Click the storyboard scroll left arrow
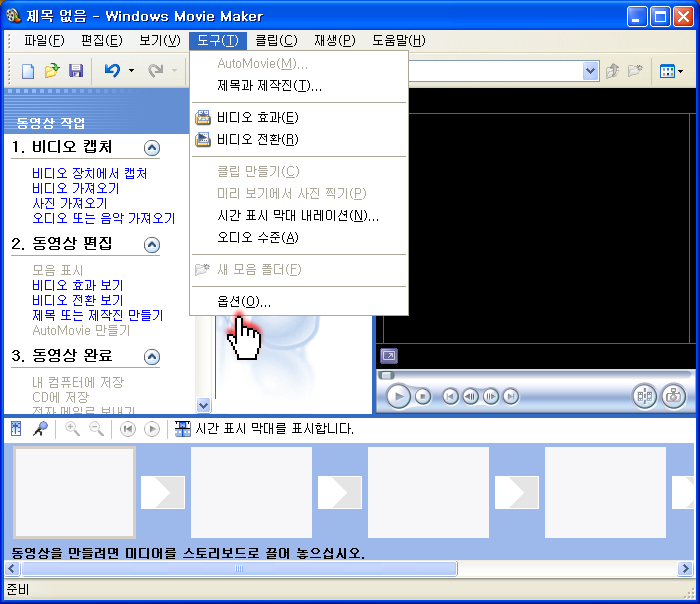 [x=12, y=569]
